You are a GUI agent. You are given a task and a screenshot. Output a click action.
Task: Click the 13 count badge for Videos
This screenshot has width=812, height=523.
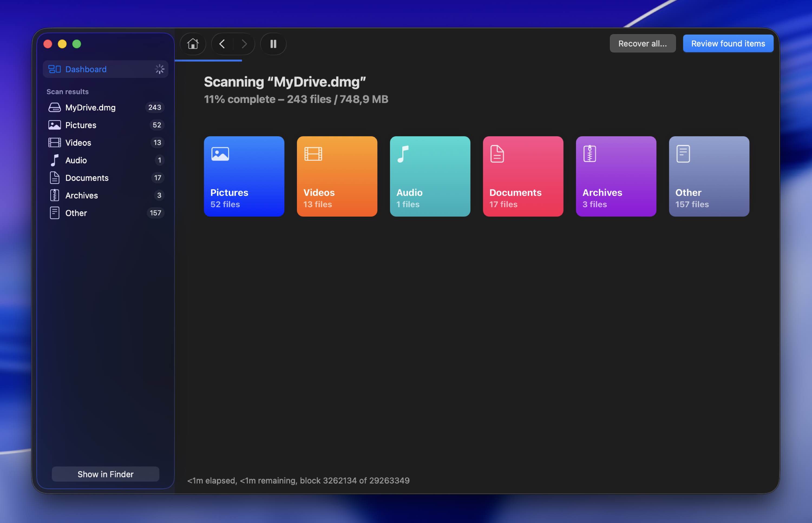(157, 143)
